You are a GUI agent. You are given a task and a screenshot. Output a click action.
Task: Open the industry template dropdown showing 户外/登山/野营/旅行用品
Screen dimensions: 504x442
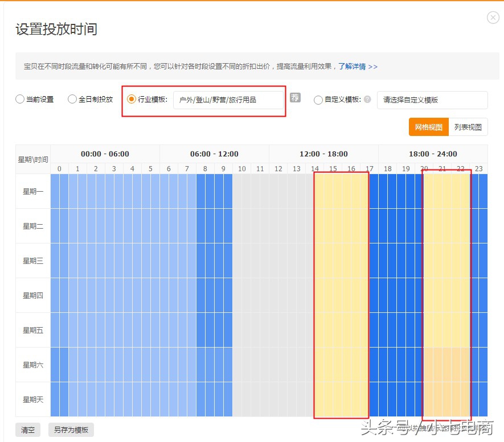(x=229, y=100)
